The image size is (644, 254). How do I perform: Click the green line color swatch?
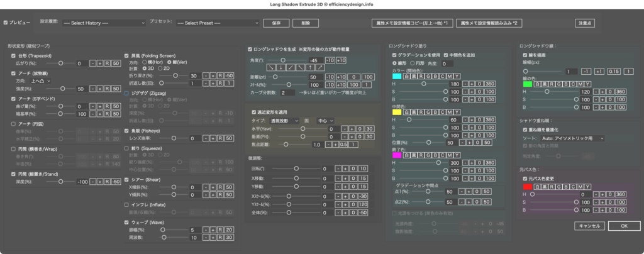(528, 84)
